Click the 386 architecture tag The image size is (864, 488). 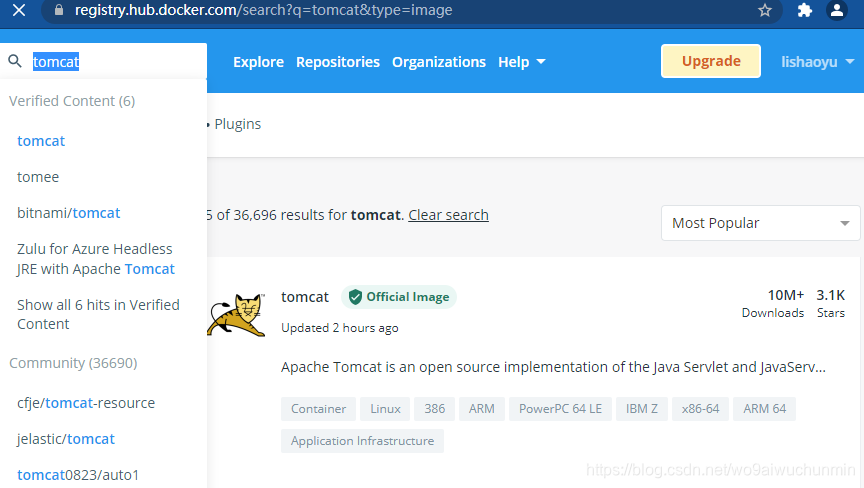434,409
